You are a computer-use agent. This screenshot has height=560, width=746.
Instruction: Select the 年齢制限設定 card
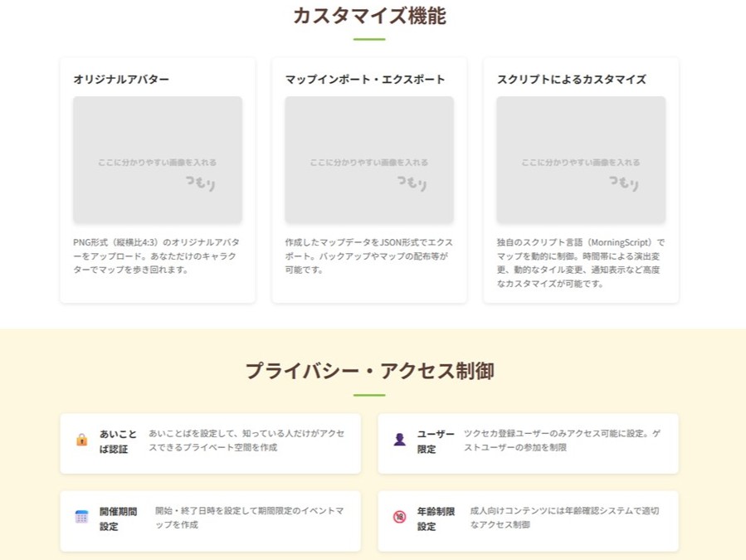tap(528, 520)
